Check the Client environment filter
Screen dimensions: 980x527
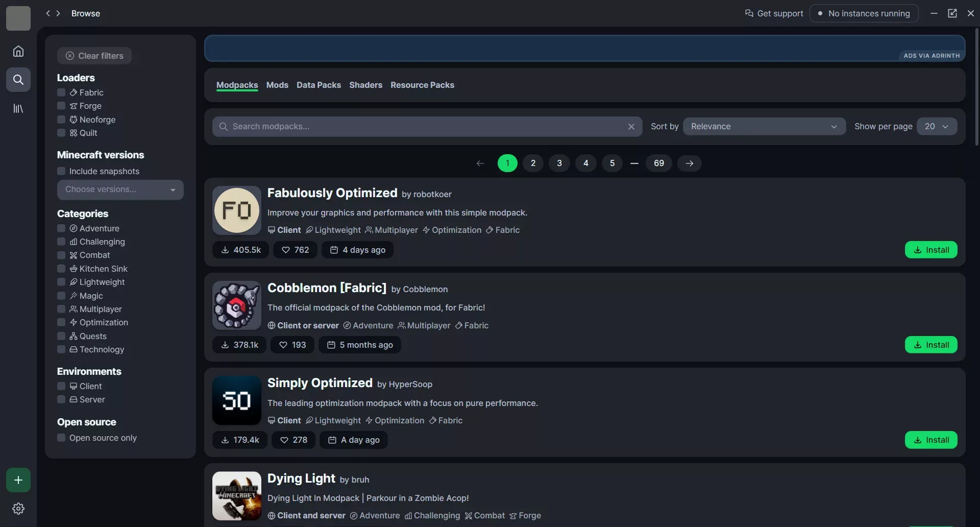pos(61,386)
